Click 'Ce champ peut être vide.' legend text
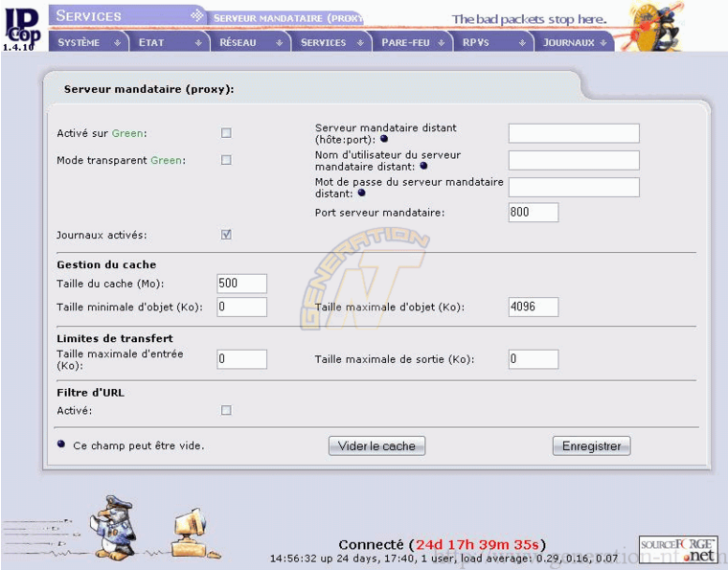 [x=138, y=445]
